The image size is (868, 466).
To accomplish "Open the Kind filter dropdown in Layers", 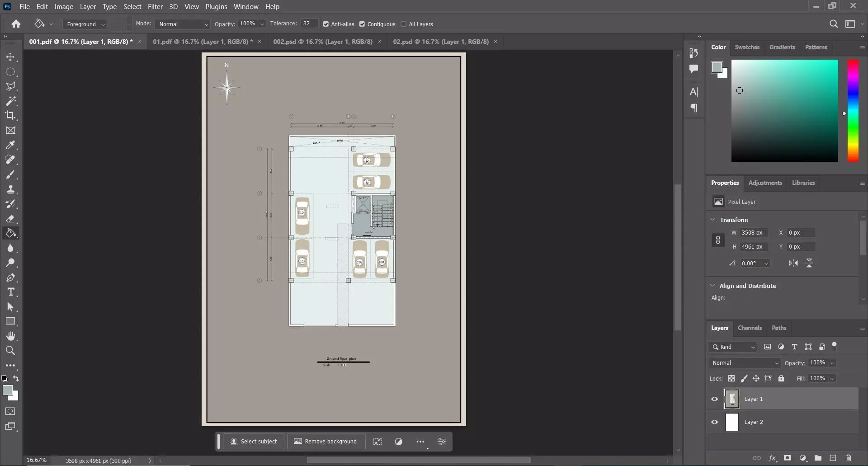I will tap(733, 347).
